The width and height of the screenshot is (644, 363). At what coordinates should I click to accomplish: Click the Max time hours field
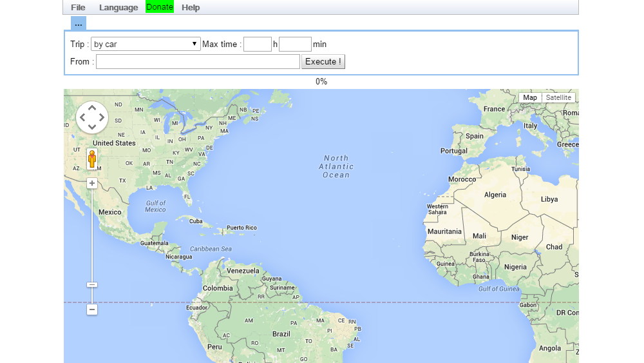click(x=257, y=44)
